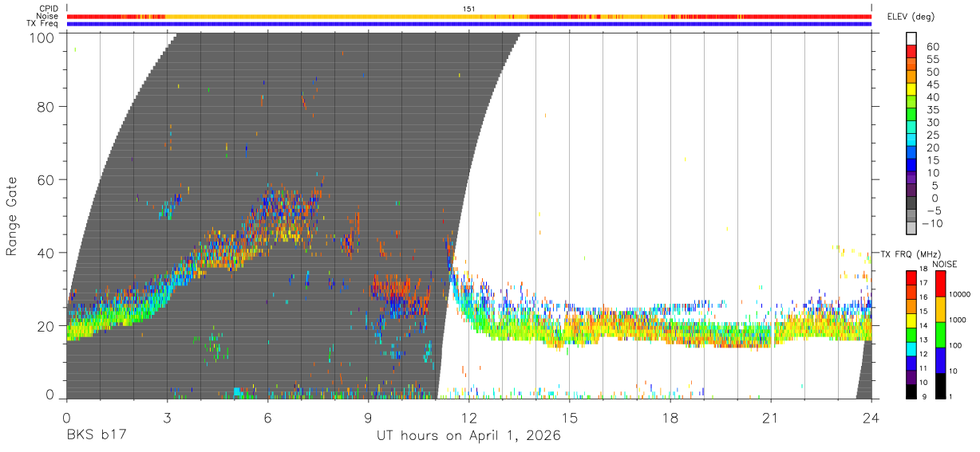Click the x-axis hour label '3'

[x=168, y=418]
